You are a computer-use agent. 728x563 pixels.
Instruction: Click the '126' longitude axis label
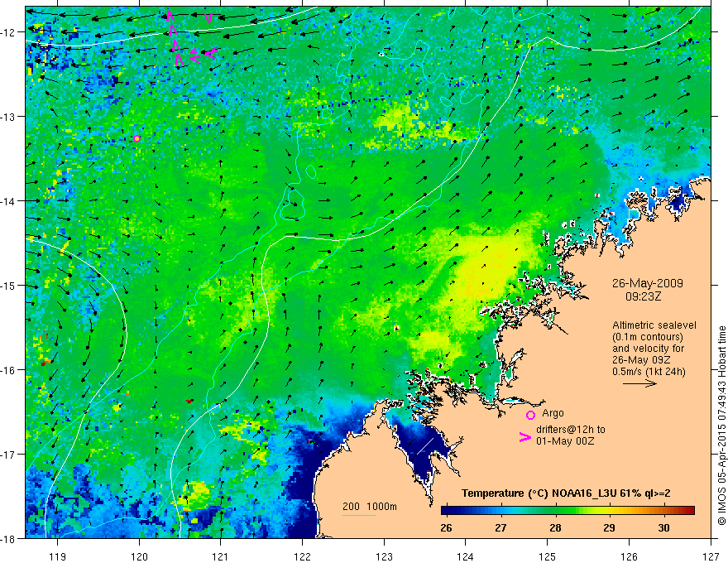coord(629,556)
